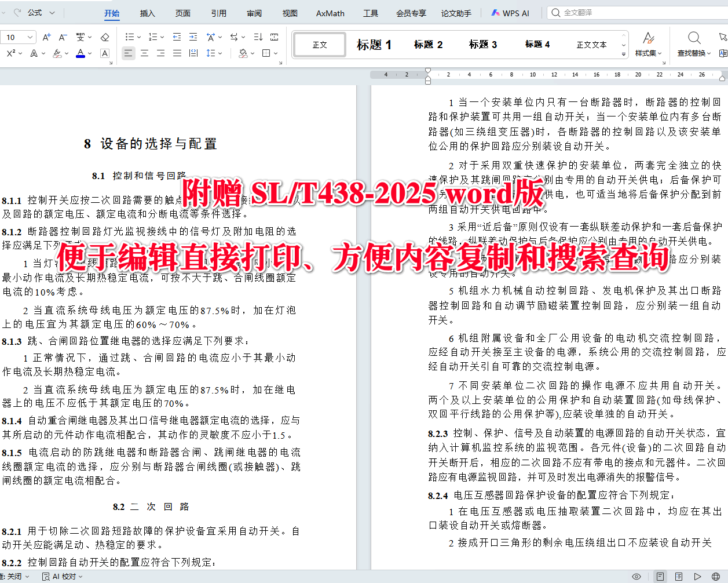This screenshot has height=583, width=728.
Task: Justify the paragraph text
Action: 177,53
